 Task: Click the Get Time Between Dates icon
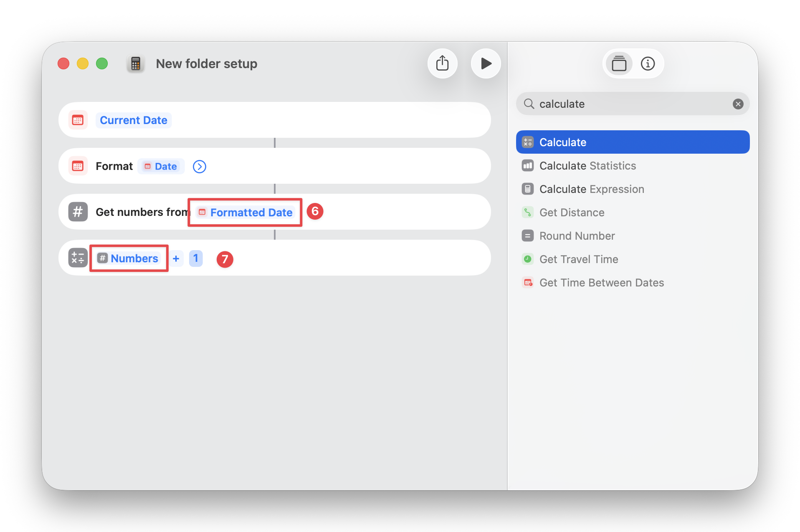pyautogui.click(x=528, y=282)
